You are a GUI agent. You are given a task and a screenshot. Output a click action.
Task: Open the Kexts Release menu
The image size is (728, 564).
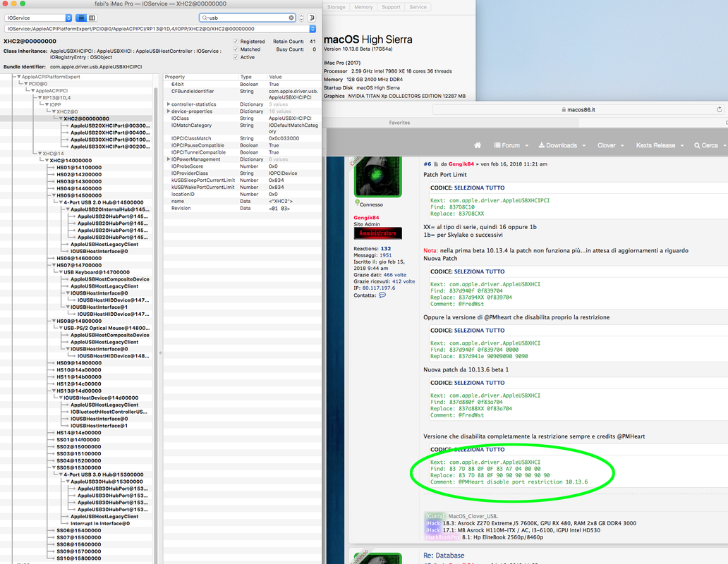point(660,145)
